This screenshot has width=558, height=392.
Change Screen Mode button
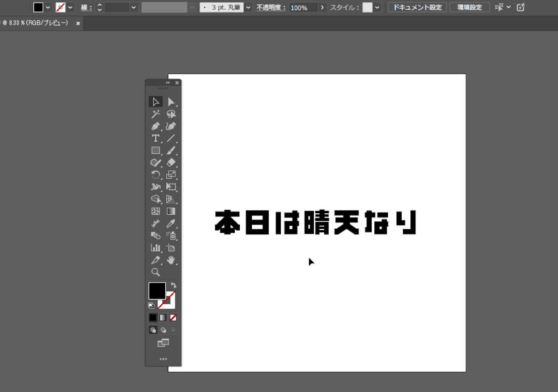(x=163, y=343)
